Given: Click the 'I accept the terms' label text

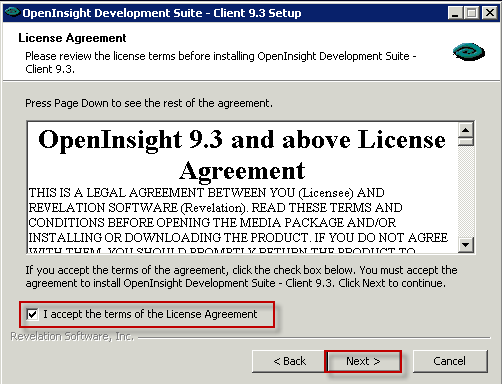Looking at the screenshot, I should click(x=150, y=314).
